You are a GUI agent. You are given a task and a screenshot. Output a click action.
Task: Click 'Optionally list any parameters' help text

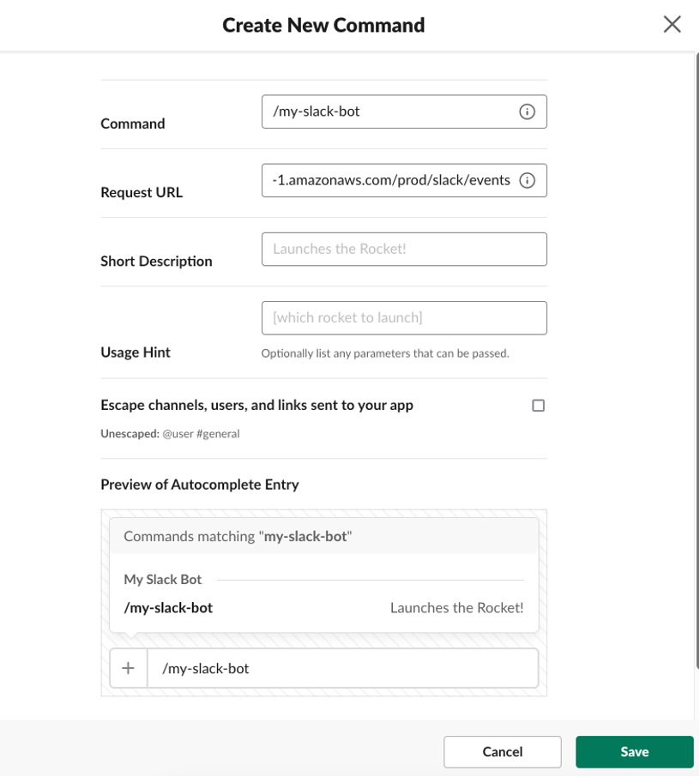click(x=385, y=353)
